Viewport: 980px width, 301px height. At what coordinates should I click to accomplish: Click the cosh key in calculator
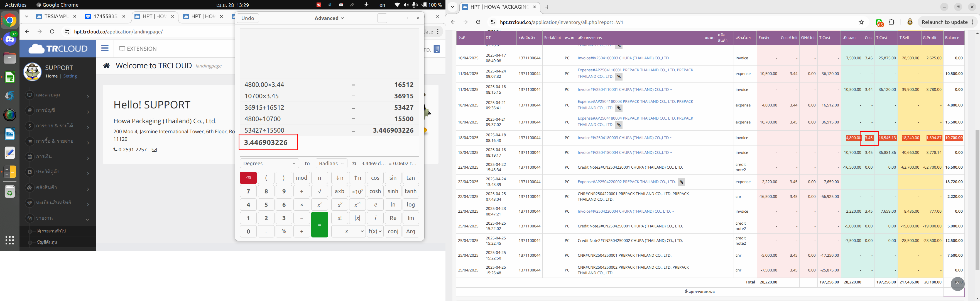click(375, 191)
